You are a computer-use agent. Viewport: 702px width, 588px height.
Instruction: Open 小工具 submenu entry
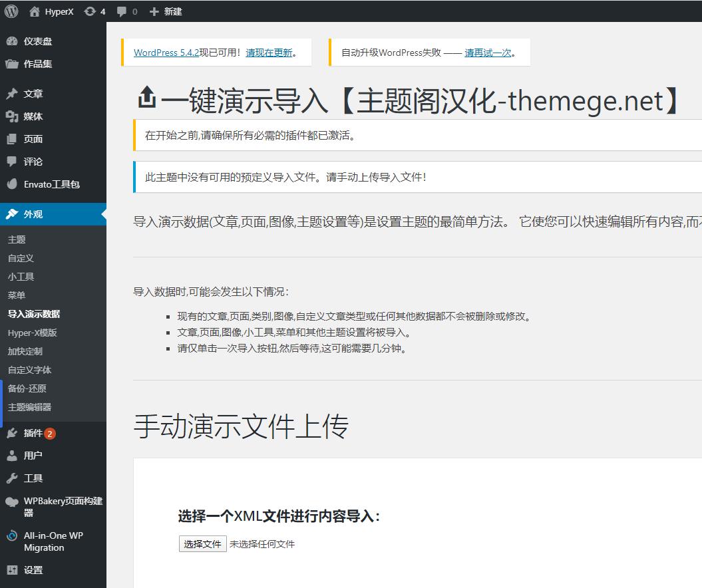pos(21,277)
